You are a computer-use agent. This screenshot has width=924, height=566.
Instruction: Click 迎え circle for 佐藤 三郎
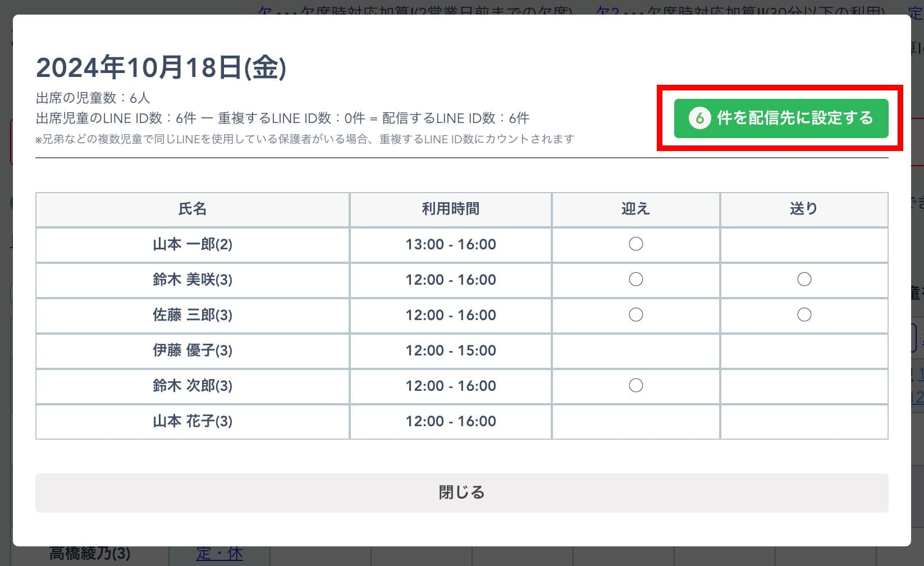pos(635,315)
